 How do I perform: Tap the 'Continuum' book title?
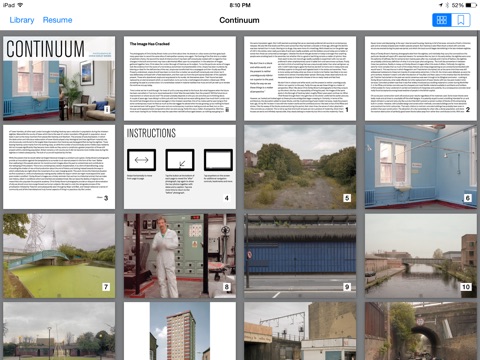(x=239, y=20)
